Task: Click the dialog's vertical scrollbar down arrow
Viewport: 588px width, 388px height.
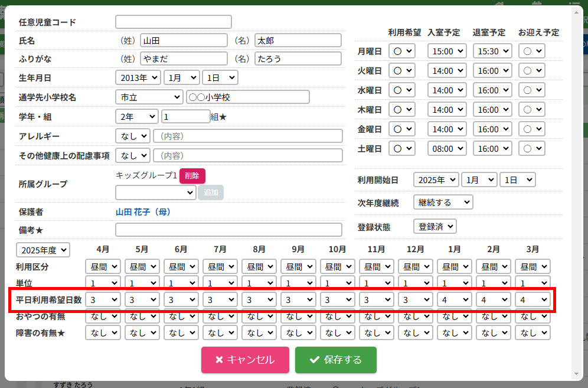Action: click(577, 373)
